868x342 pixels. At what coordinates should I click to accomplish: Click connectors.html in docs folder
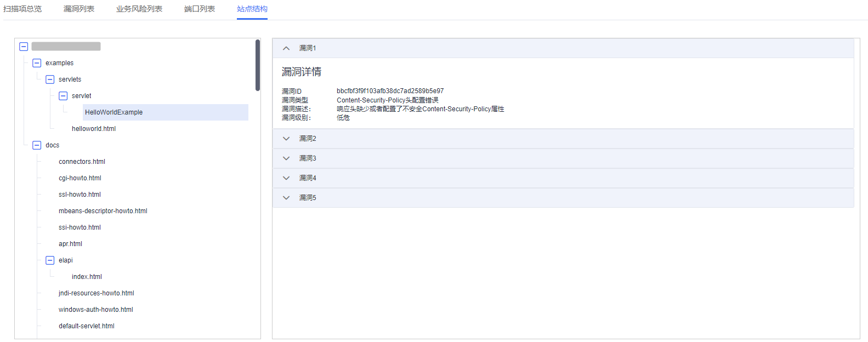pos(82,162)
